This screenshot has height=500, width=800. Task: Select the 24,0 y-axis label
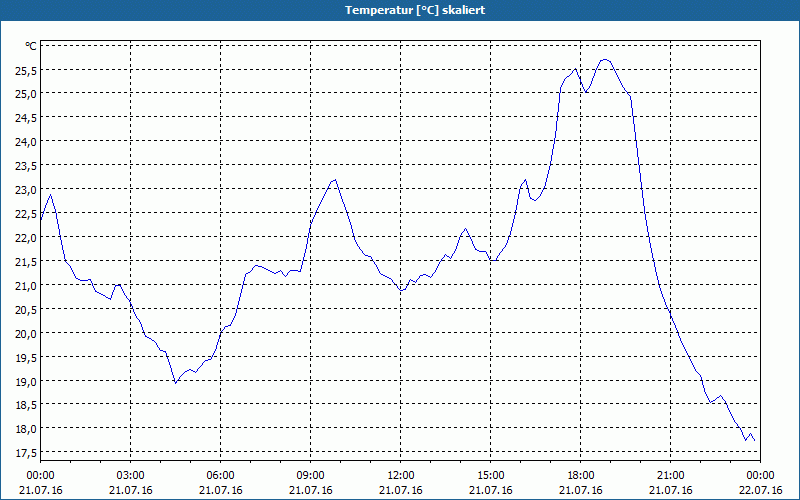[x=26, y=142]
